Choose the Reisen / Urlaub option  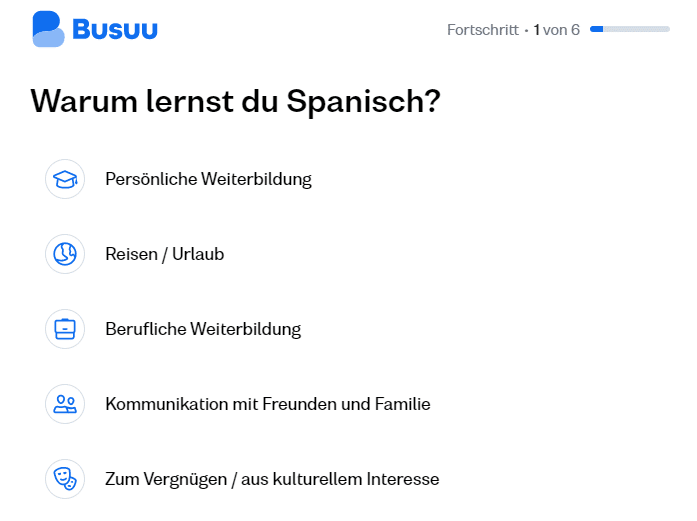click(x=164, y=254)
